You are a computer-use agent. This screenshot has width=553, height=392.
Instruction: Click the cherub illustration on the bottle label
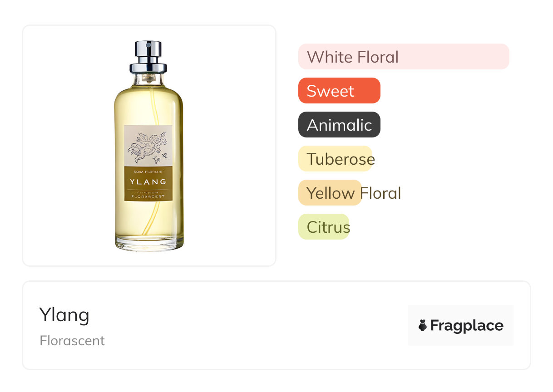(x=148, y=147)
